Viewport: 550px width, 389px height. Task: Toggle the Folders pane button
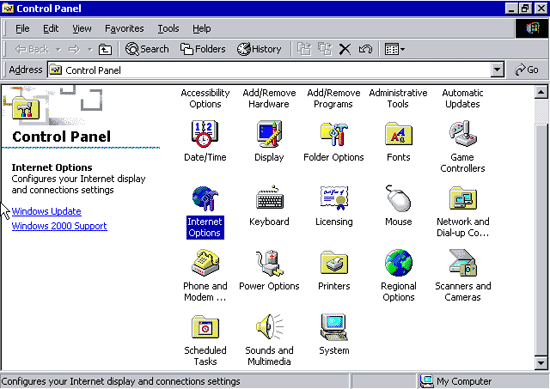202,49
